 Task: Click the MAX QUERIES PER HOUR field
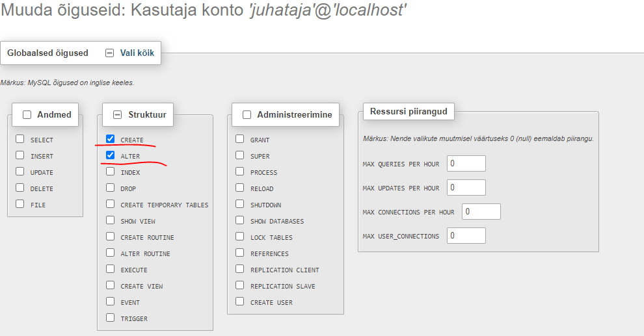(466, 164)
